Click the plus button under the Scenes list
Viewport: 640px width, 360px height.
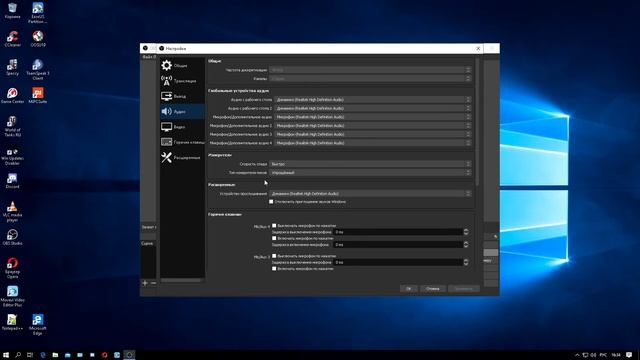[x=145, y=283]
